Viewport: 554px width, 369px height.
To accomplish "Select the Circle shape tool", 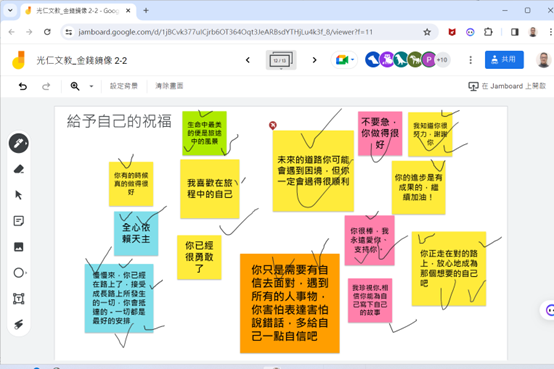I will (x=19, y=273).
